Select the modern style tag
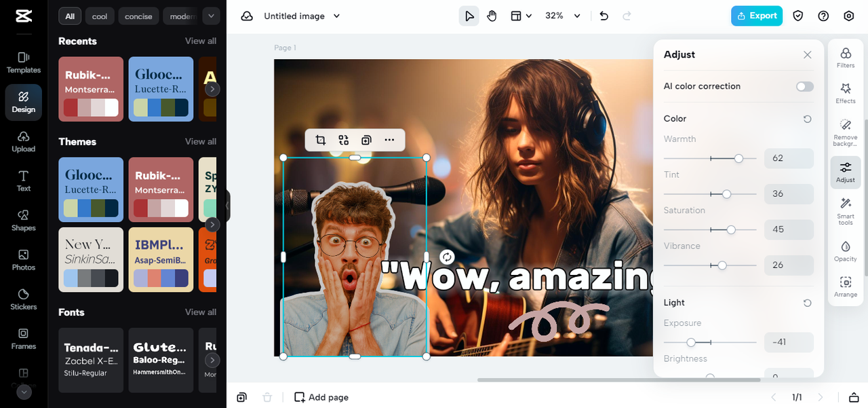The image size is (868, 408). (x=181, y=16)
